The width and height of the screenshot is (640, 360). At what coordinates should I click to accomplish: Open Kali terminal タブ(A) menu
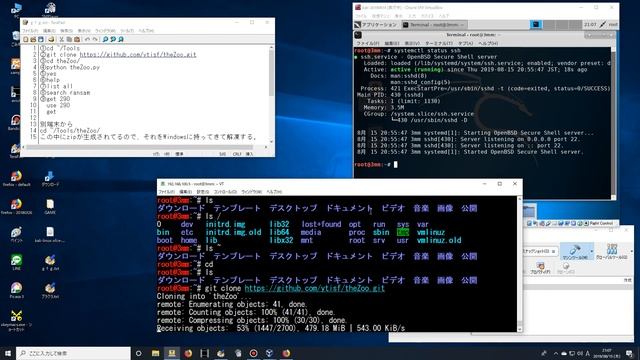point(465,43)
